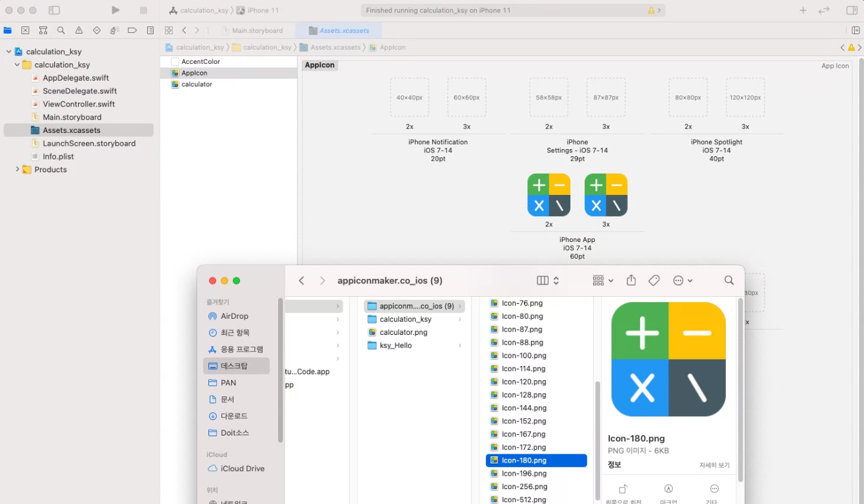Open related items grid in editor
Image resolution: width=864 pixels, height=504 pixels.
pos(168,30)
